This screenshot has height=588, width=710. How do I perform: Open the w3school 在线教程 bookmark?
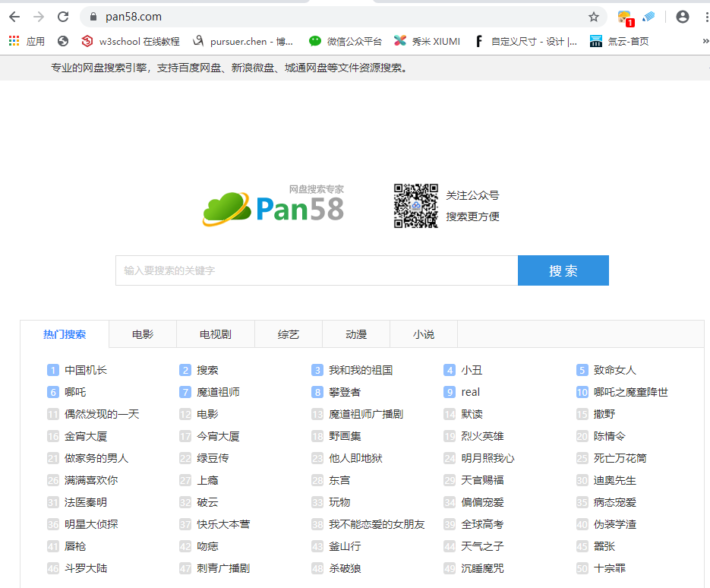(131, 41)
